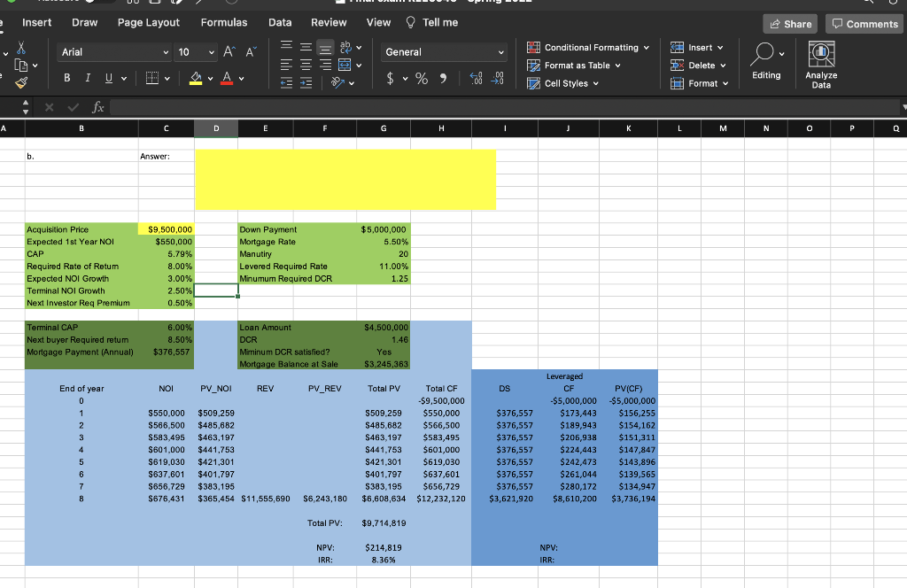907x588 pixels.
Task: Open the Data ribbon tab
Action: tap(280, 23)
